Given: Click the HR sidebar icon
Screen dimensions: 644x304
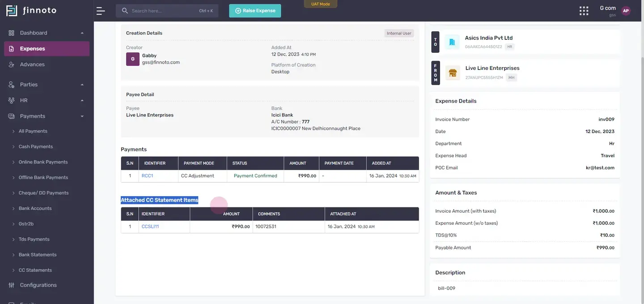Looking at the screenshot, I should (12, 100).
